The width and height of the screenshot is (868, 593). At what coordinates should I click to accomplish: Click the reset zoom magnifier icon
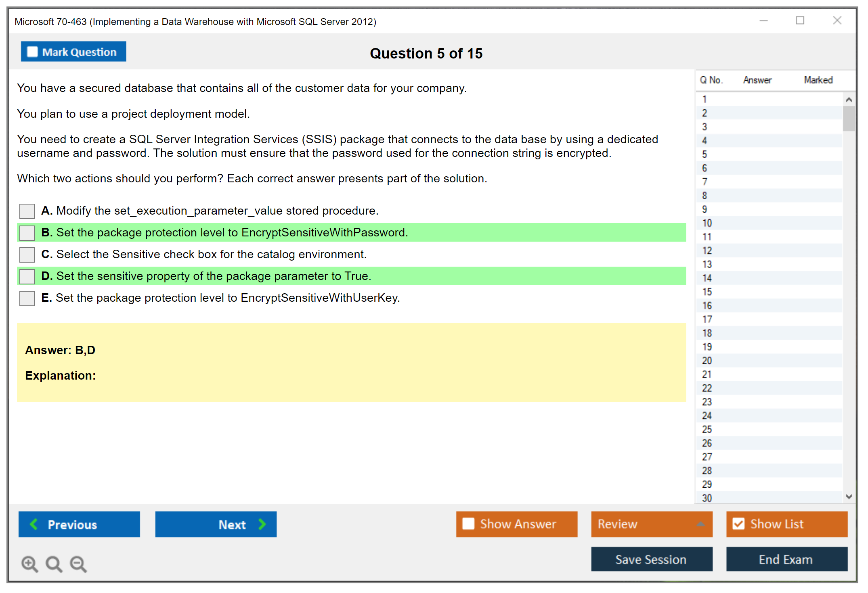pyautogui.click(x=54, y=564)
